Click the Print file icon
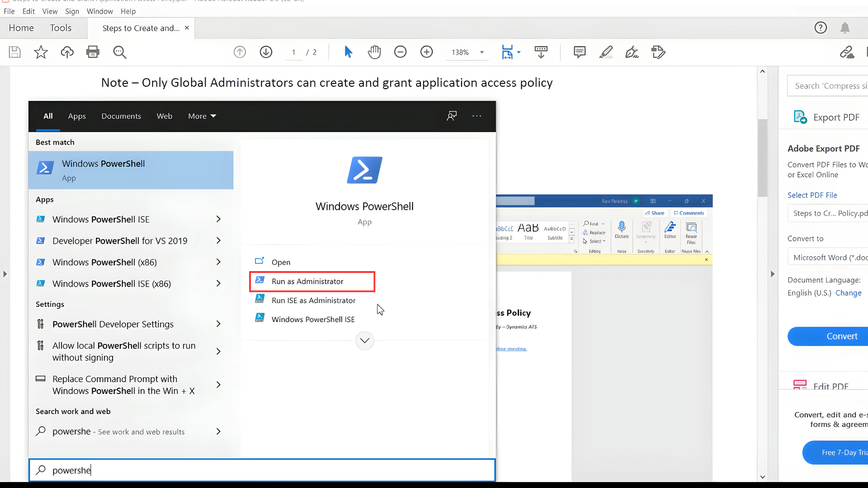 [x=93, y=52]
